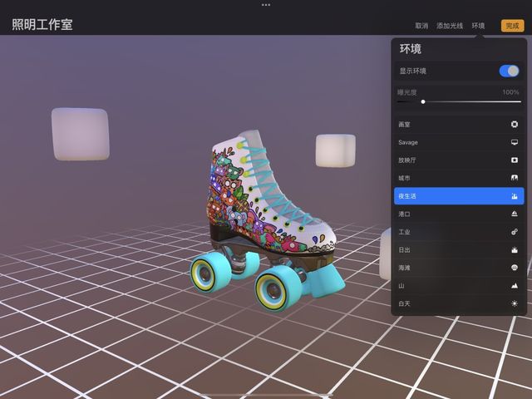532x399 pixels.
Task: Click the 曝光度 exposure label
Action: (x=407, y=92)
